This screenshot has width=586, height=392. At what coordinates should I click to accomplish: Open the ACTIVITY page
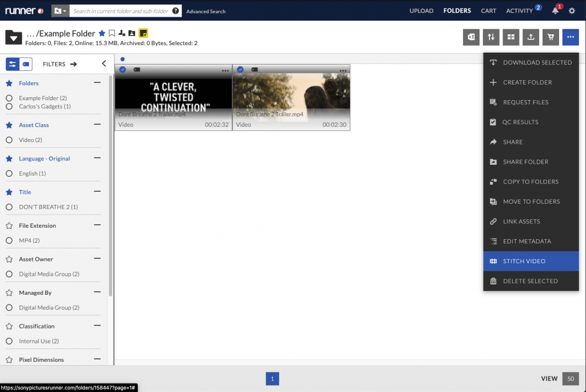520,11
